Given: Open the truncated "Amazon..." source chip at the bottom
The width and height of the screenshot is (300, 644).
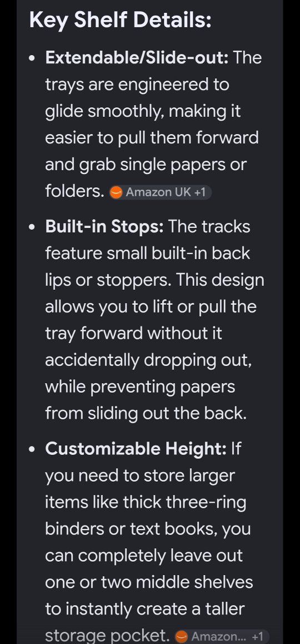Looking at the screenshot, I should (222, 636).
